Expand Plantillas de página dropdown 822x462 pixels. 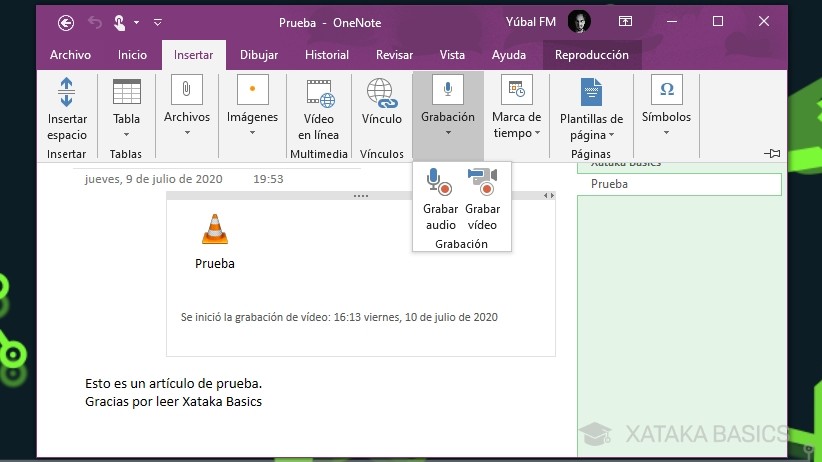click(x=611, y=135)
